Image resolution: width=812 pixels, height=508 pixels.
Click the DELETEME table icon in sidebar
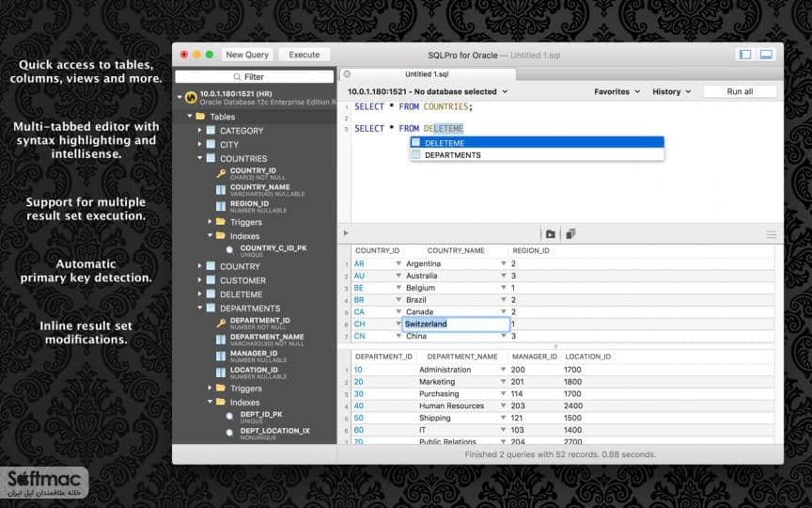[211, 294]
